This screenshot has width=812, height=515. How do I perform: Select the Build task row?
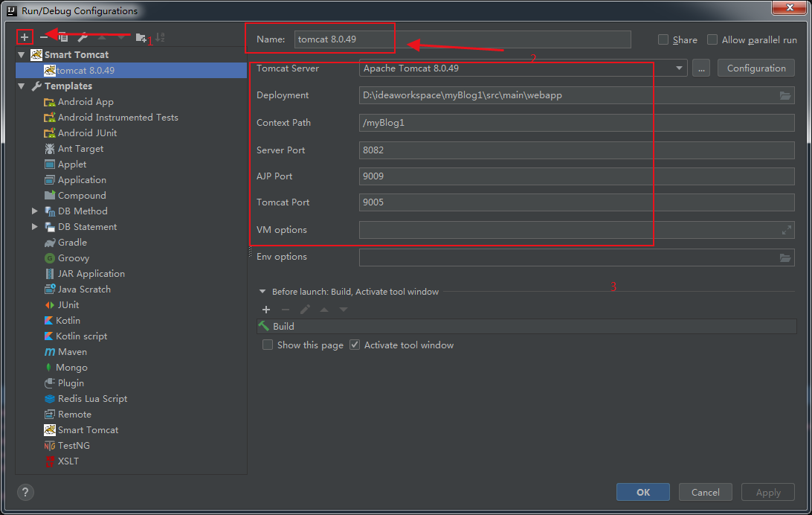[x=526, y=327]
